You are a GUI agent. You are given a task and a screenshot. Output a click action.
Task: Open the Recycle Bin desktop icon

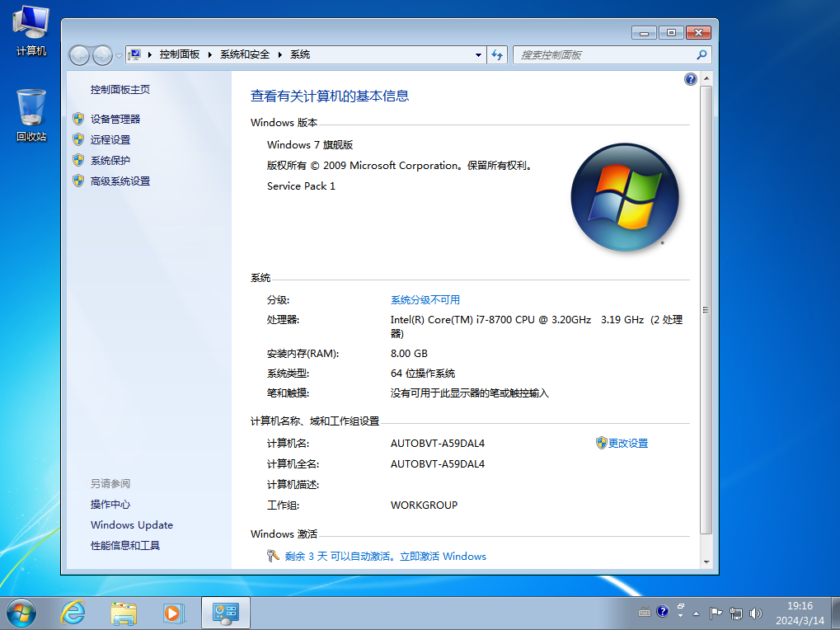(31, 115)
